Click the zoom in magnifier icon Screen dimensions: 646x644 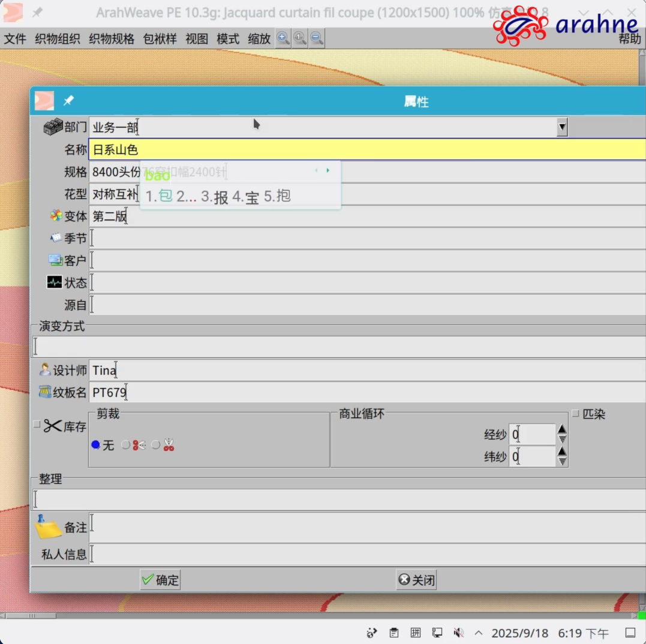tap(283, 38)
